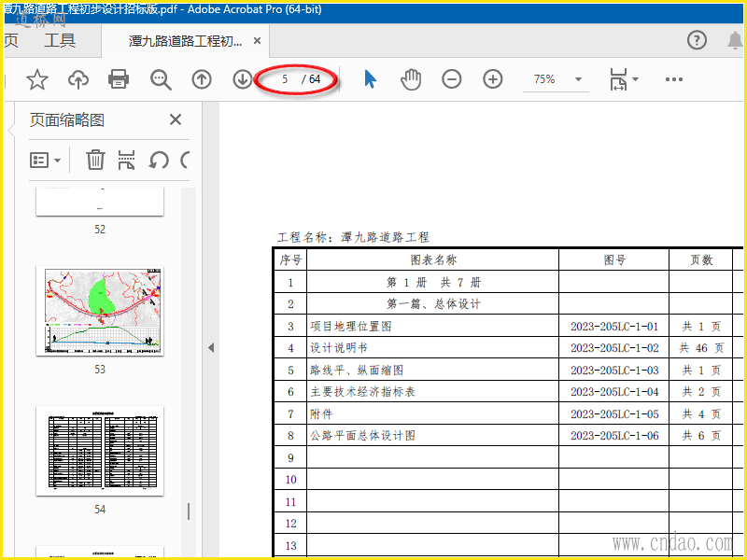747x560 pixels.
Task: Open print pages icon in thumbnails panel
Action: [x=126, y=160]
